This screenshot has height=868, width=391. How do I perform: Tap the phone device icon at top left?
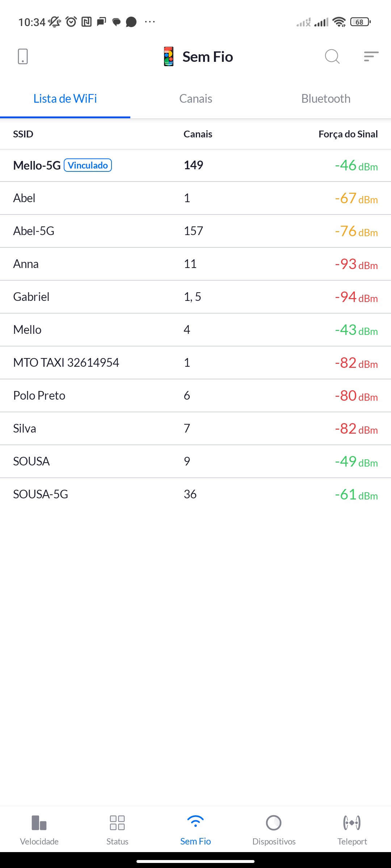tap(23, 56)
